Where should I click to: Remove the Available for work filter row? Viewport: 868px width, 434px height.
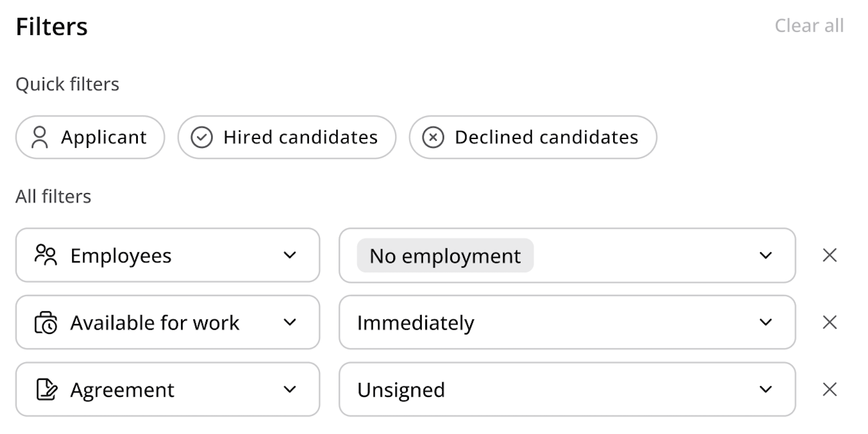pos(830,322)
